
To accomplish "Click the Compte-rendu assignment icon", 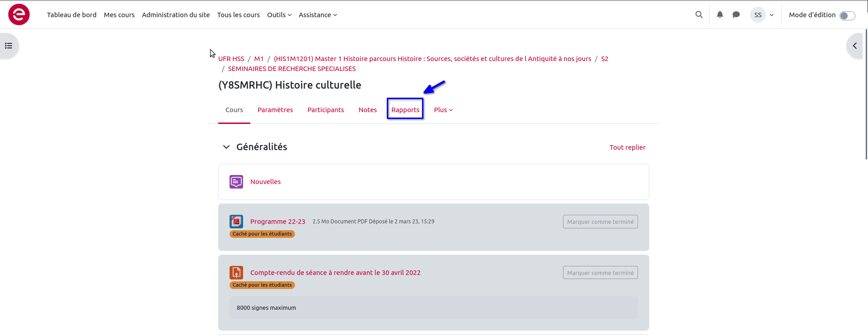I will (236, 273).
